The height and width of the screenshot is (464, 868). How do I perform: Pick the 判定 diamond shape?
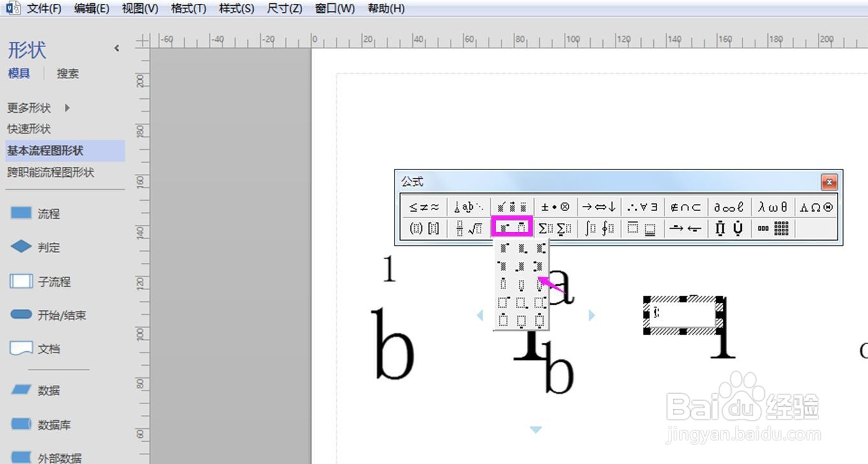(x=36, y=247)
